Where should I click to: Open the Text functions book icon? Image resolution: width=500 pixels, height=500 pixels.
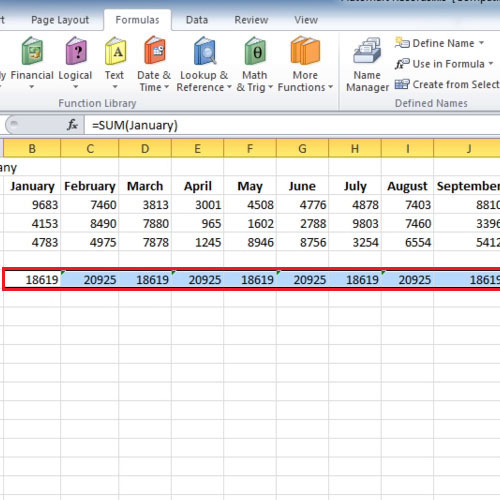[115, 51]
